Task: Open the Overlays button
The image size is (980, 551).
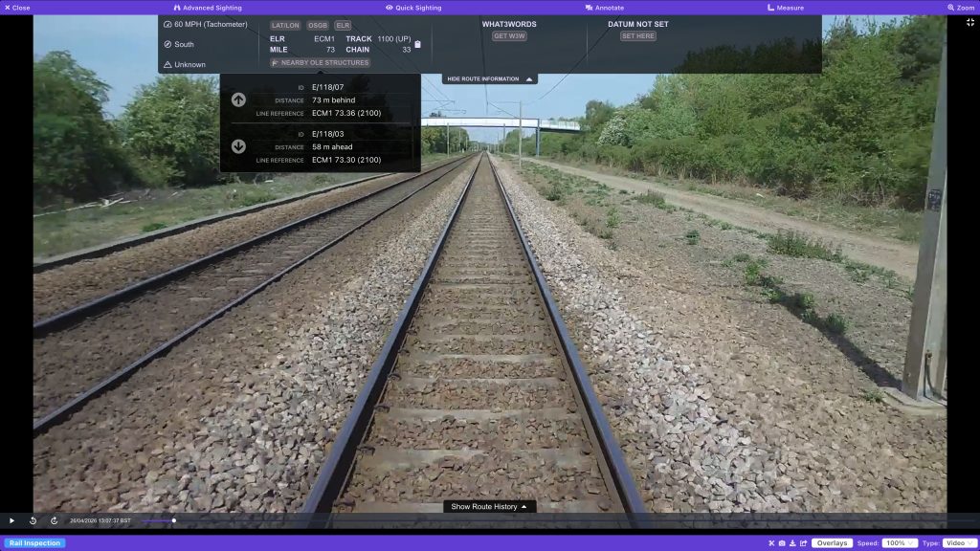Action: 832,543
